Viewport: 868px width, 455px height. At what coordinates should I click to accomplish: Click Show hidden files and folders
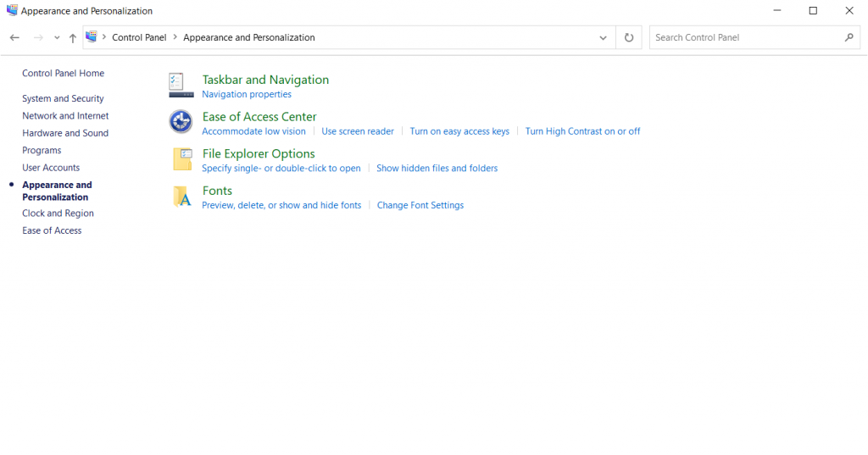point(437,169)
